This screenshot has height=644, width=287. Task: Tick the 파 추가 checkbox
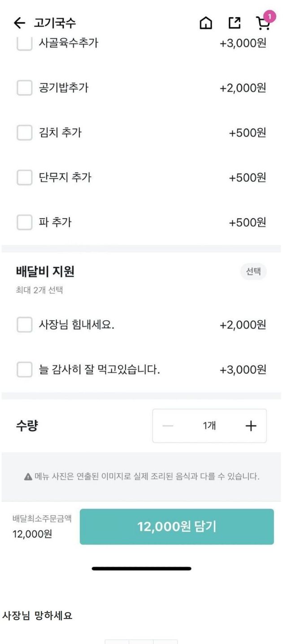point(25,222)
